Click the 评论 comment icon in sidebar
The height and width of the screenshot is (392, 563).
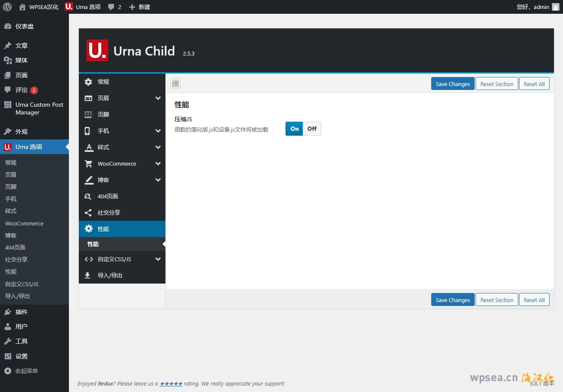point(8,90)
